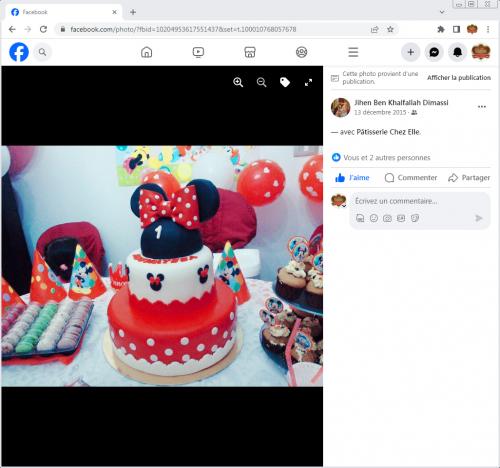Insert an emoji in comment
The height and width of the screenshot is (468, 500).
(374, 218)
